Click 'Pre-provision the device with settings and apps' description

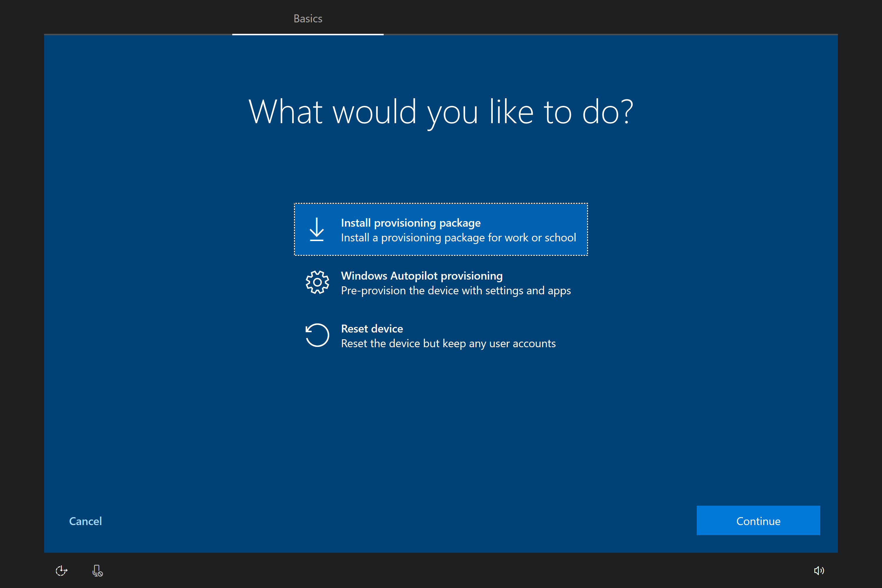click(456, 291)
